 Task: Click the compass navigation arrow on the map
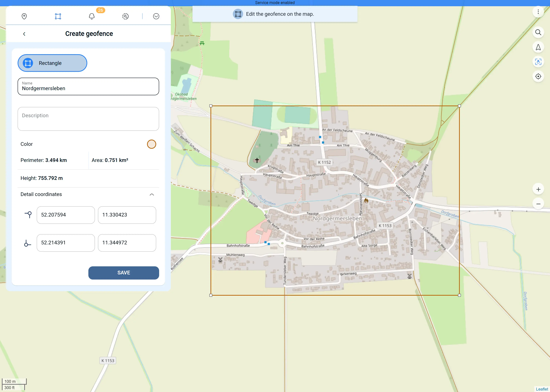pos(538,47)
